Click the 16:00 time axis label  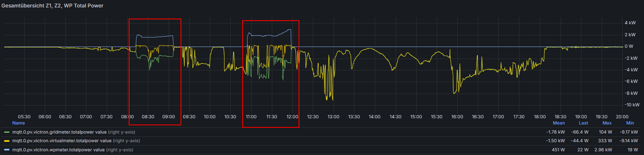point(457,117)
